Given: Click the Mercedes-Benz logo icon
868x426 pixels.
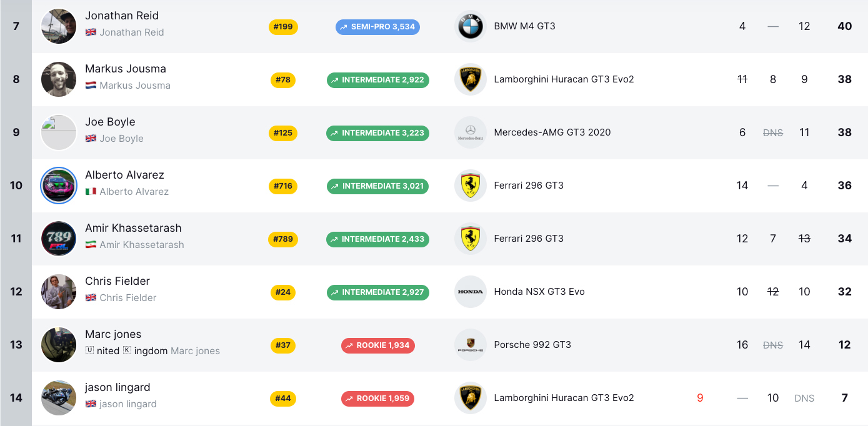Looking at the screenshot, I should (x=471, y=132).
